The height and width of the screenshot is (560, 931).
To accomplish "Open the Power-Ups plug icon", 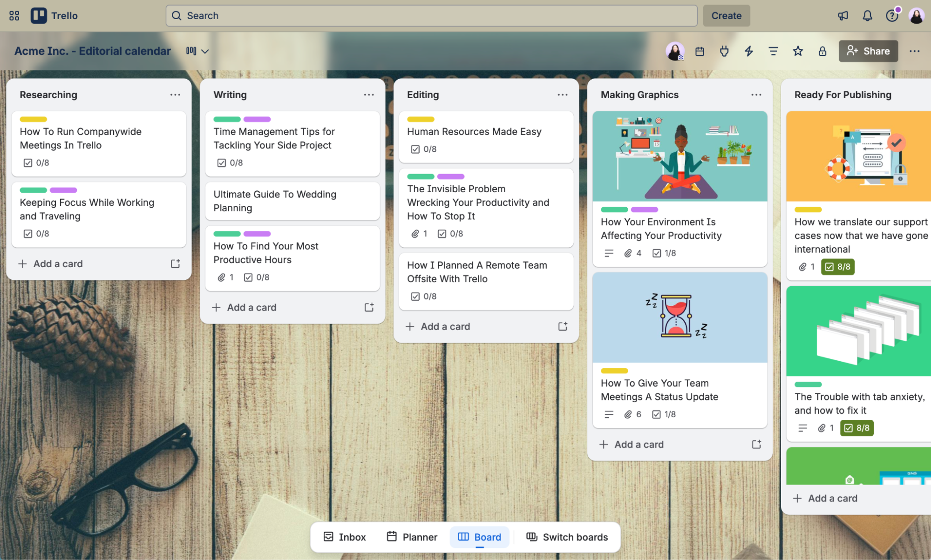I will 724,51.
